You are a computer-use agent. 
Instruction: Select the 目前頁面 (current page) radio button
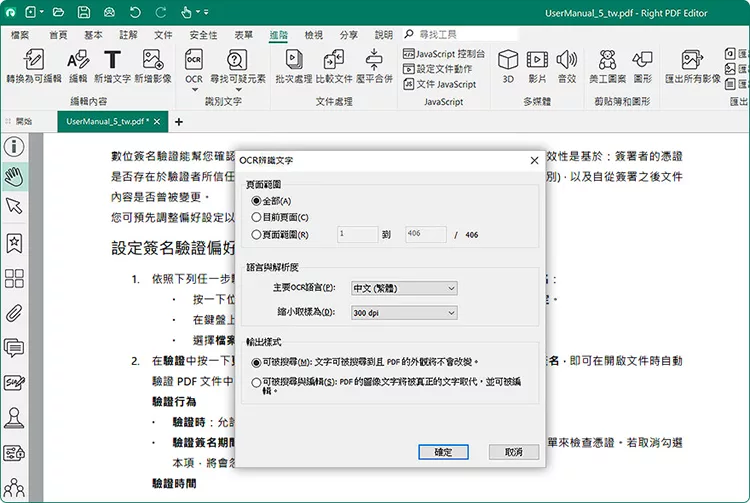coord(257,217)
